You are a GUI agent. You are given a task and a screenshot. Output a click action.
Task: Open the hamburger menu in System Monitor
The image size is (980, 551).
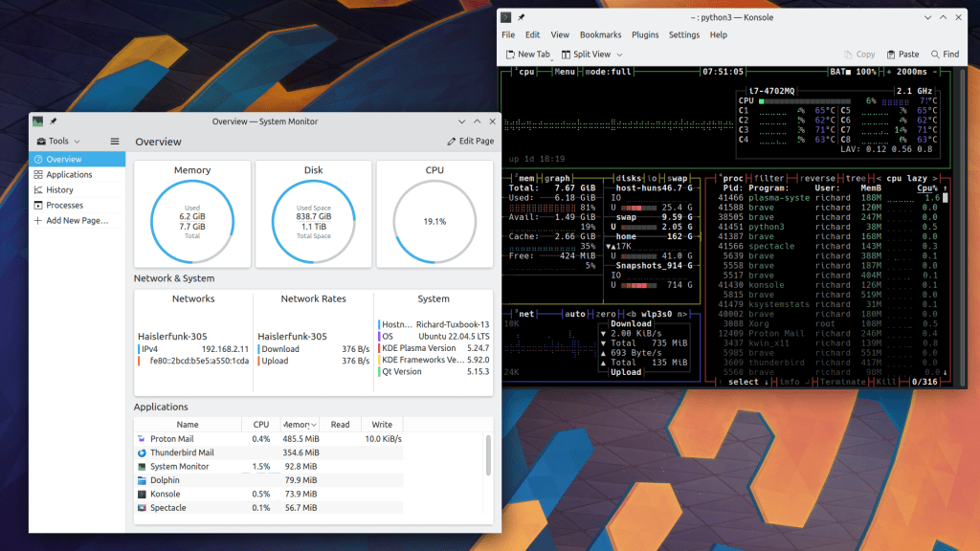coord(115,142)
